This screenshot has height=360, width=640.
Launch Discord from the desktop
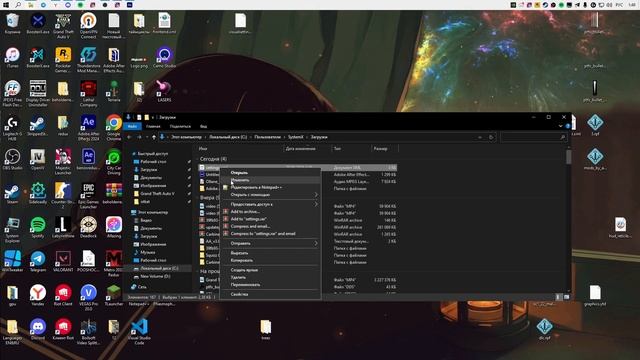point(38,329)
